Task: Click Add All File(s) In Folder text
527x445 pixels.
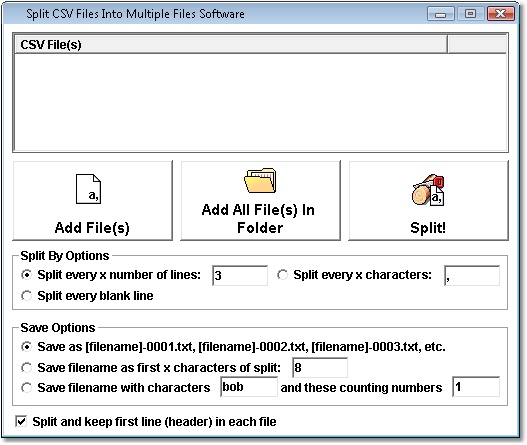Action: coord(259,219)
